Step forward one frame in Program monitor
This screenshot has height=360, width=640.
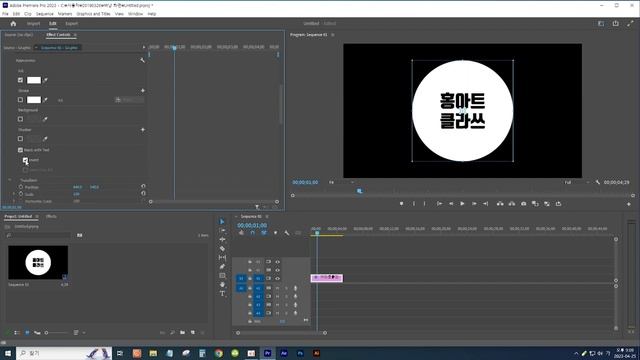coord(474,204)
